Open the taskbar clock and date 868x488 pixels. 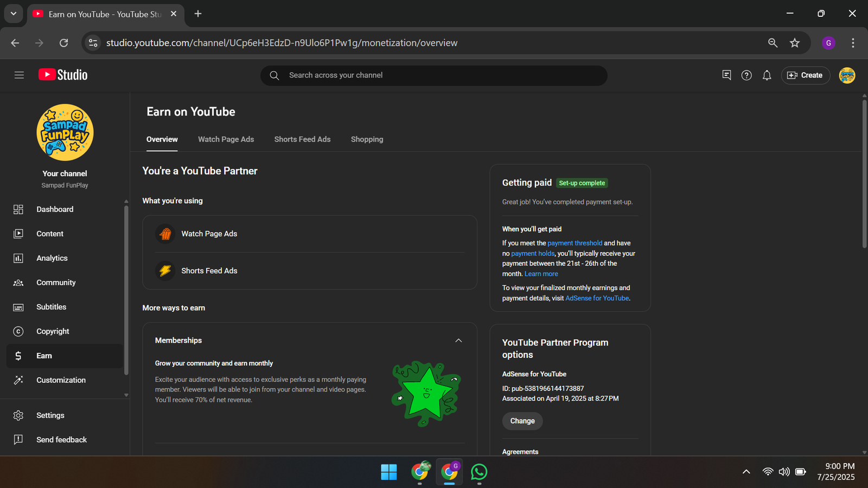[836, 472]
